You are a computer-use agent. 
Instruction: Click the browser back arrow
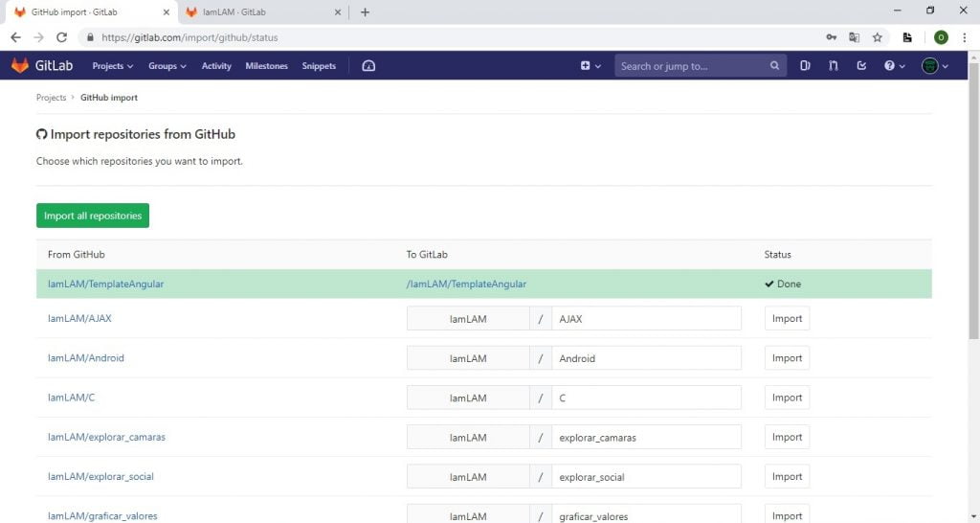pos(15,37)
